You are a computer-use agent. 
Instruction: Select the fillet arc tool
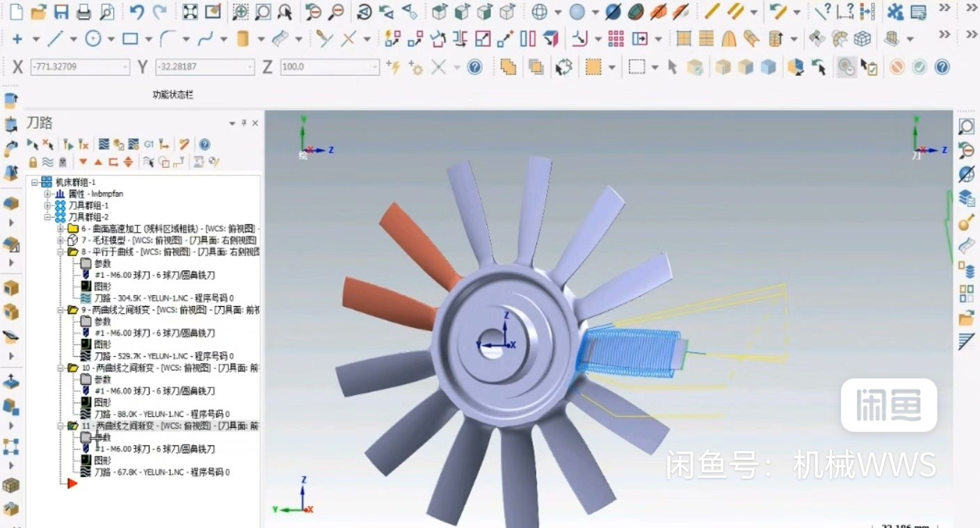tap(167, 39)
